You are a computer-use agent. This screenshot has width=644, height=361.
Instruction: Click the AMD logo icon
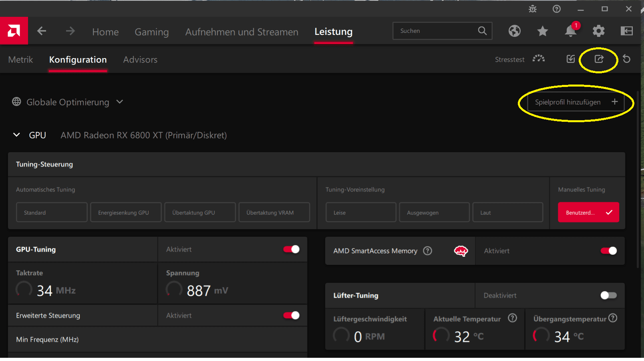(14, 31)
